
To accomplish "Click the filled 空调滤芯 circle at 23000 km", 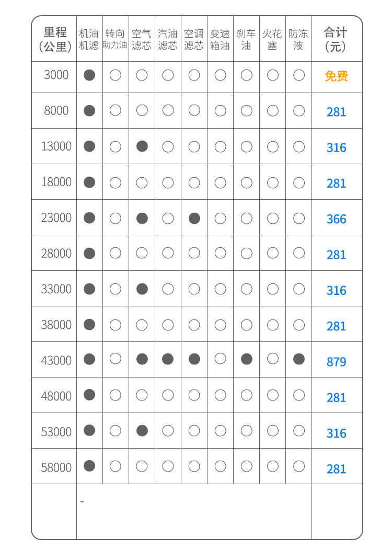I will (x=194, y=218).
